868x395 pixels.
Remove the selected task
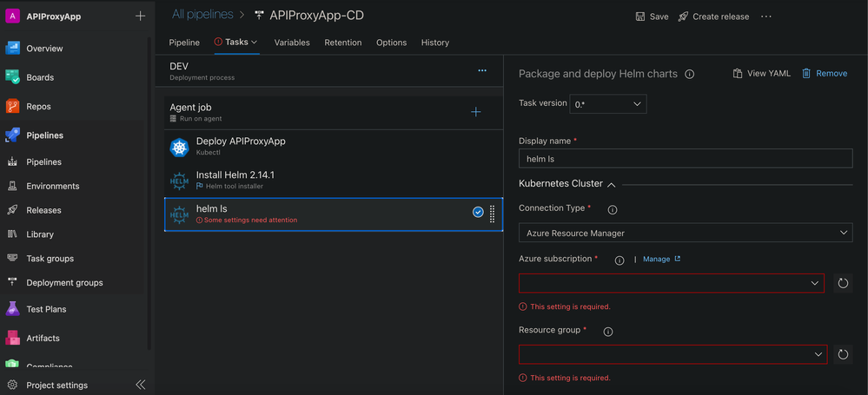click(825, 74)
